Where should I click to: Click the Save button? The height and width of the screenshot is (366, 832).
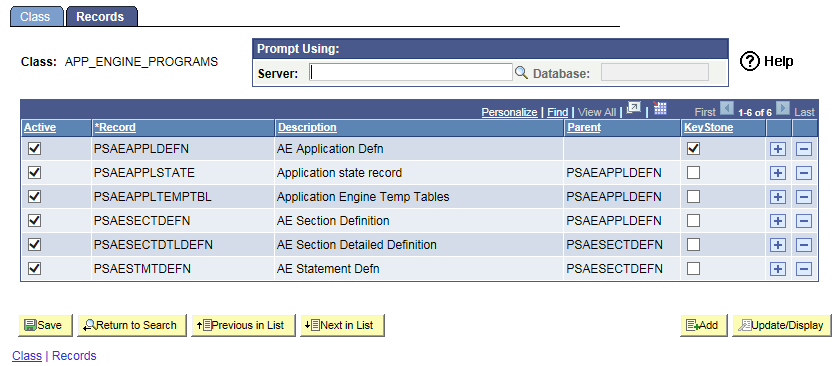coord(45,325)
